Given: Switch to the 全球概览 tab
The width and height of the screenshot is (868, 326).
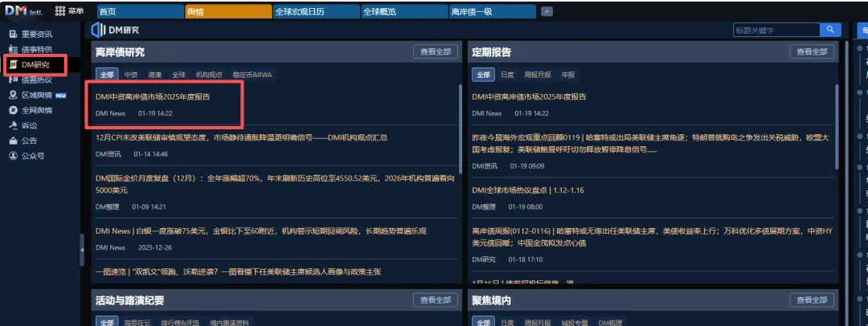Looking at the screenshot, I should coord(404,11).
